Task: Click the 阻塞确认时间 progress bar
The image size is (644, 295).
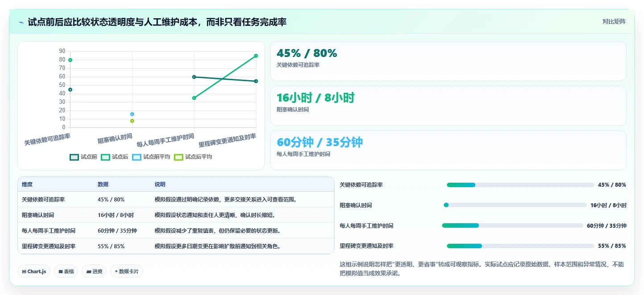Action: pyautogui.click(x=515, y=205)
